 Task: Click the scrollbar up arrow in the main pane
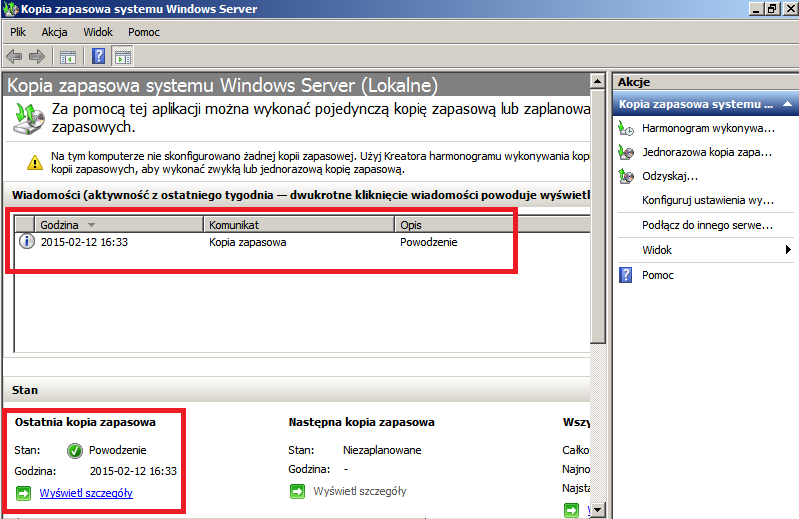(x=597, y=81)
